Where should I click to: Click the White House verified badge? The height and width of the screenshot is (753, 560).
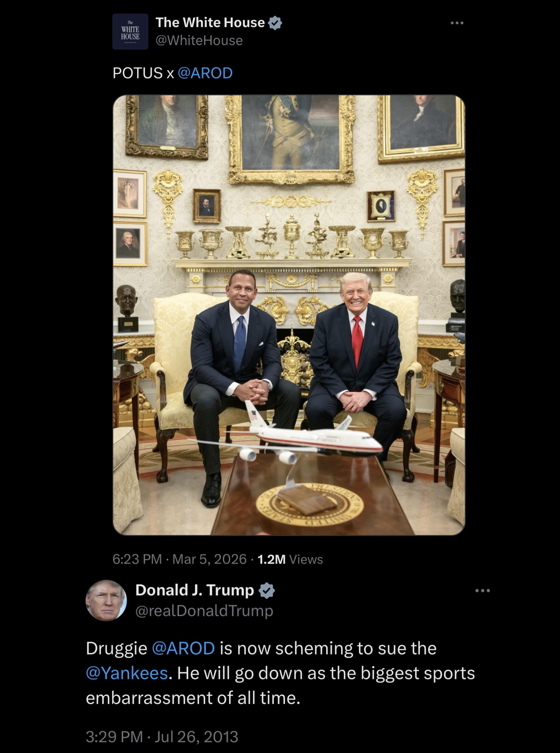tap(275, 23)
